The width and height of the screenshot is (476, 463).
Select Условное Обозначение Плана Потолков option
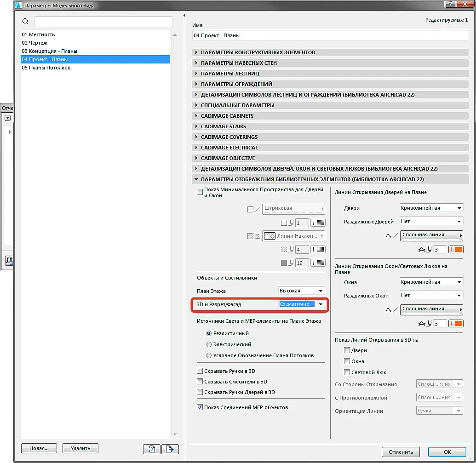209,355
